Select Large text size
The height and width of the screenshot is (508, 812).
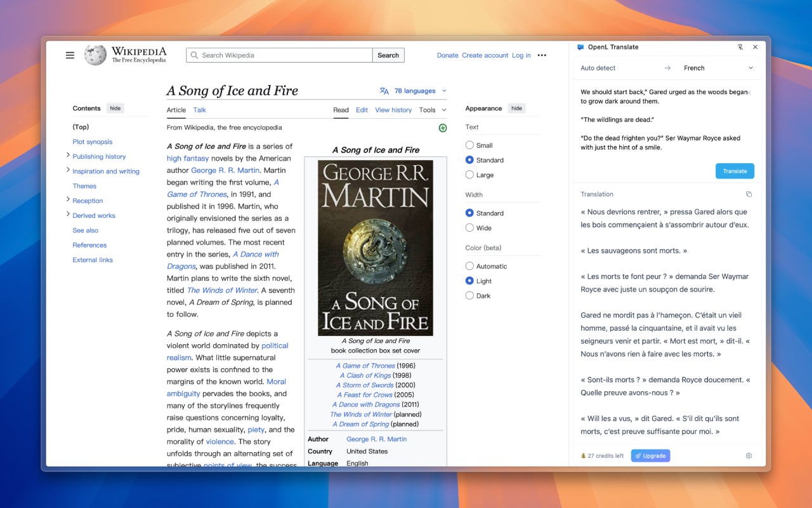coord(469,175)
